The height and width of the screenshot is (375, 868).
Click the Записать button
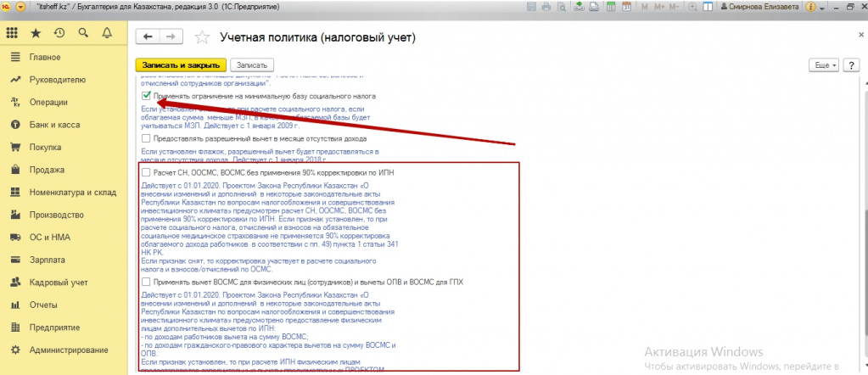(x=252, y=64)
